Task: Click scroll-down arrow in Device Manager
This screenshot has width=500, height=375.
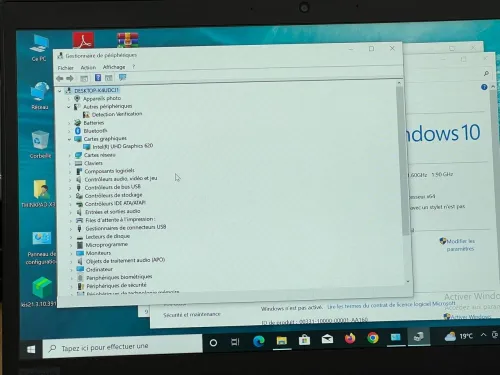Action: [408, 282]
